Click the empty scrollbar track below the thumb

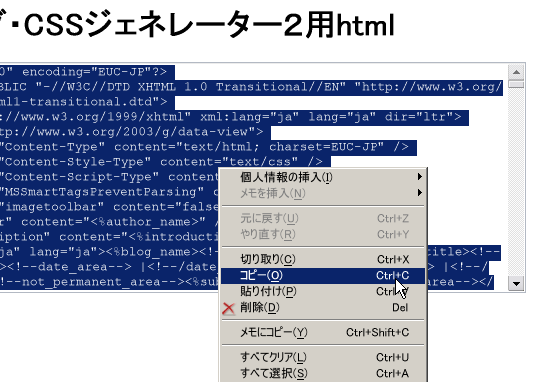(516, 182)
